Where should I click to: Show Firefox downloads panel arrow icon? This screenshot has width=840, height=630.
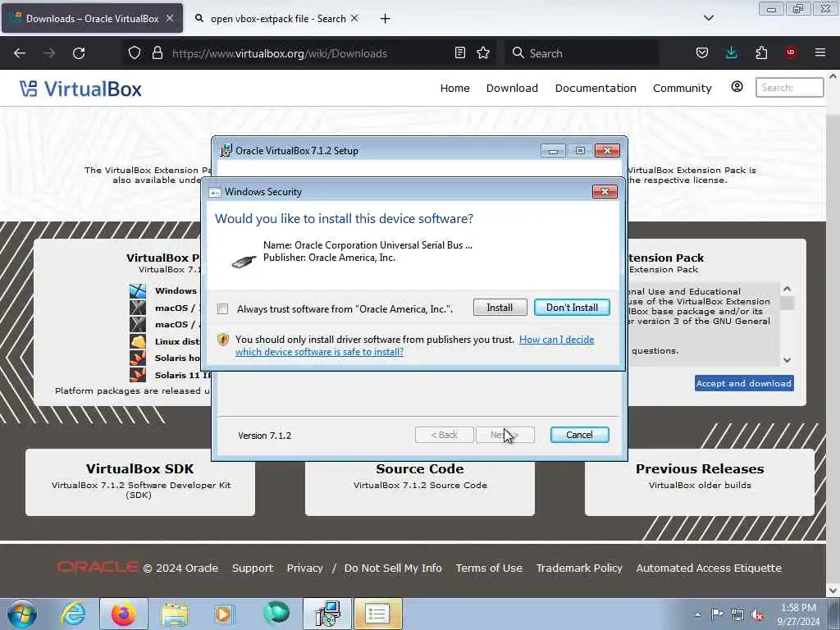731,53
